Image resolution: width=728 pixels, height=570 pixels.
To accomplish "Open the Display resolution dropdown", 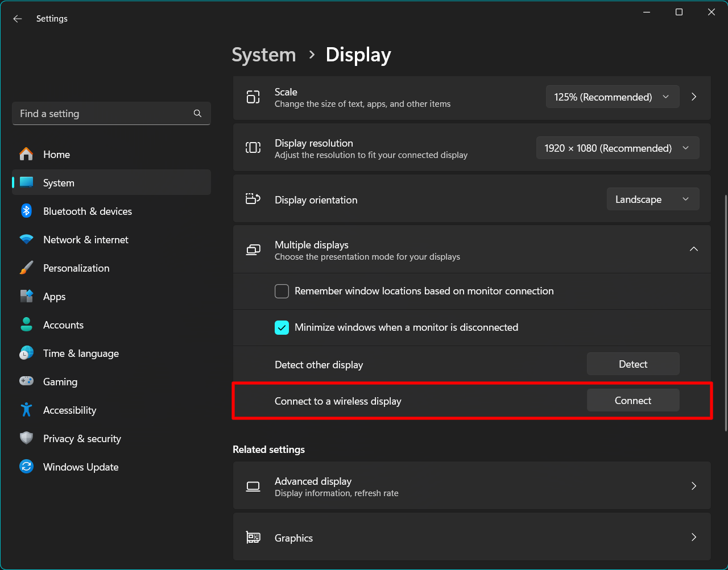I will 618,148.
